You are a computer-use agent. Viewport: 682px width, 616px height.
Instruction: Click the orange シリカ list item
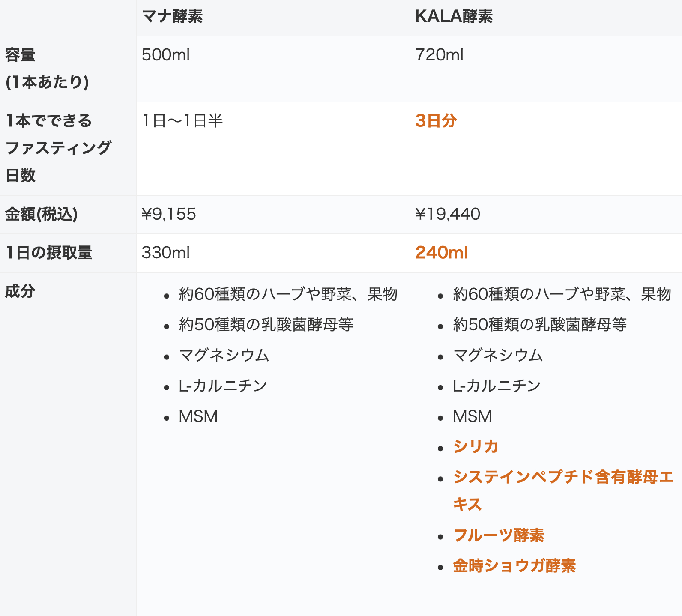pyautogui.click(x=476, y=446)
